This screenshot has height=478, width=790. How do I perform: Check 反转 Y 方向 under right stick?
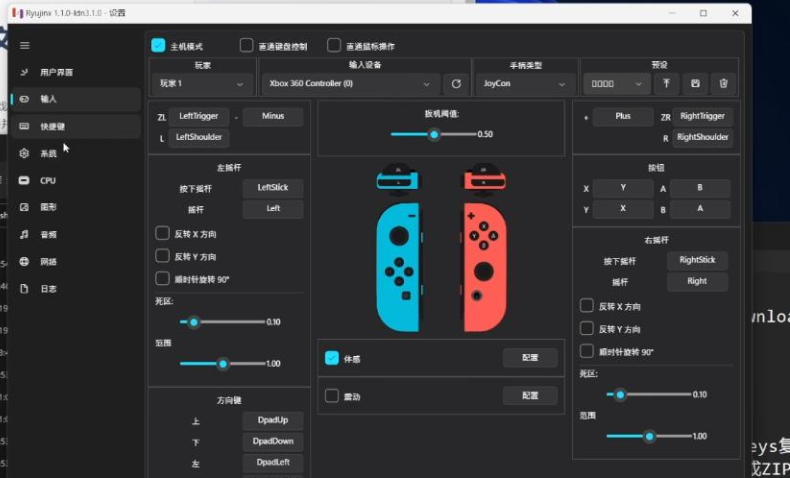tap(586, 328)
